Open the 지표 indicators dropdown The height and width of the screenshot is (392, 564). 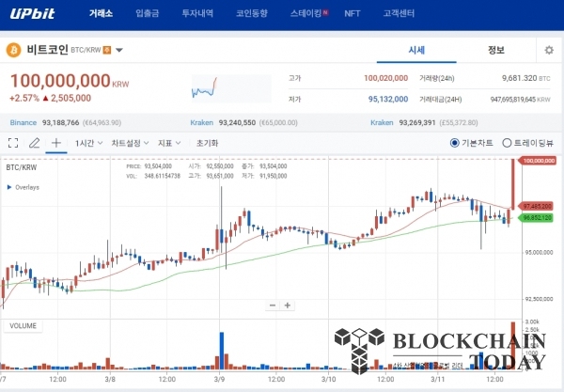(169, 143)
